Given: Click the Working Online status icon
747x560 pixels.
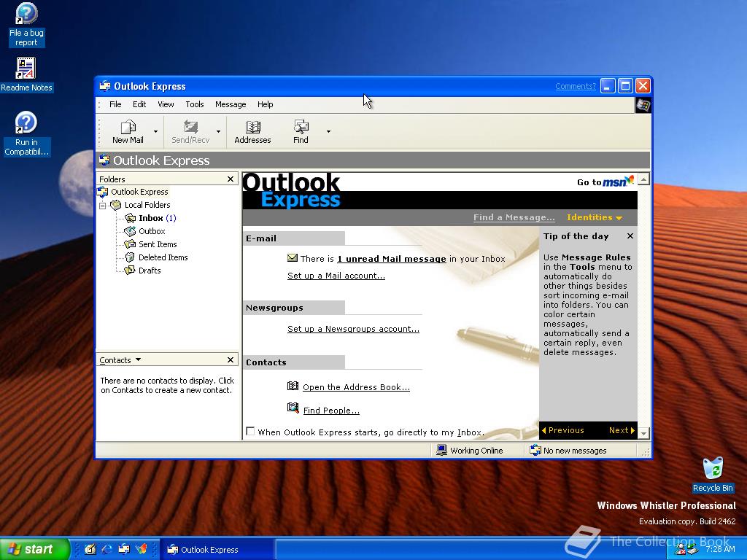Looking at the screenshot, I should tap(441, 450).
